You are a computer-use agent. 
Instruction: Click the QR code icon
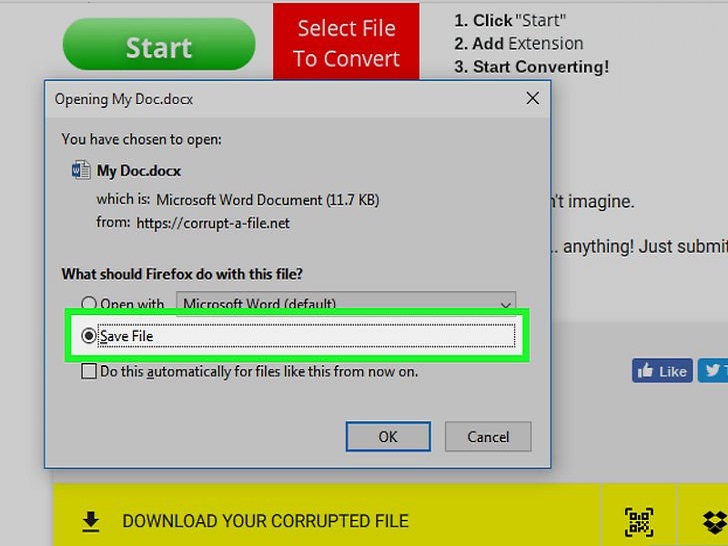click(x=639, y=522)
